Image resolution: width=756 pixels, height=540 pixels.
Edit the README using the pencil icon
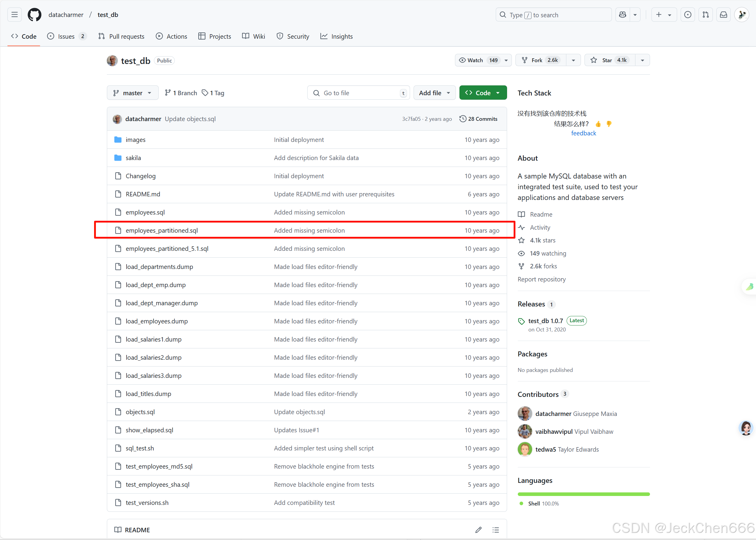point(478,529)
